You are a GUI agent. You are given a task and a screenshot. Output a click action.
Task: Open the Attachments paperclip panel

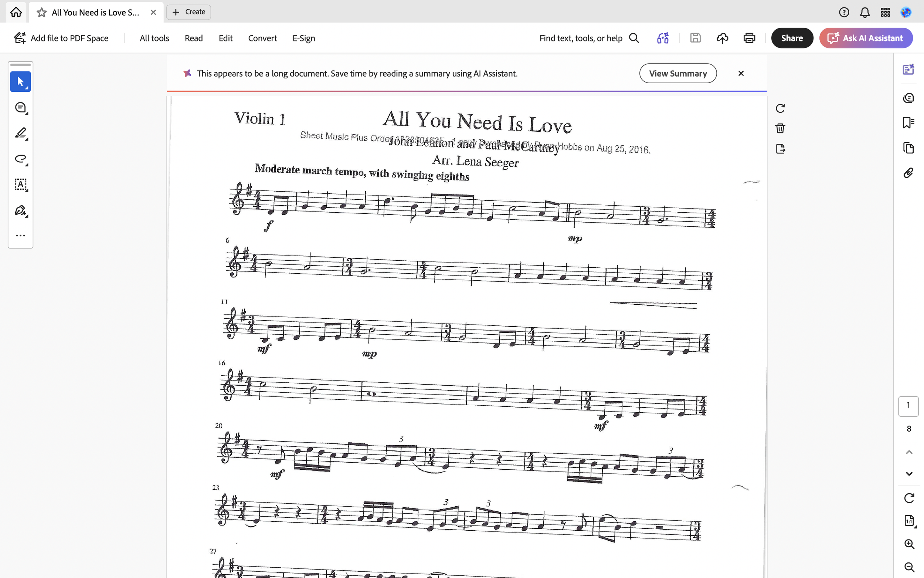(908, 173)
